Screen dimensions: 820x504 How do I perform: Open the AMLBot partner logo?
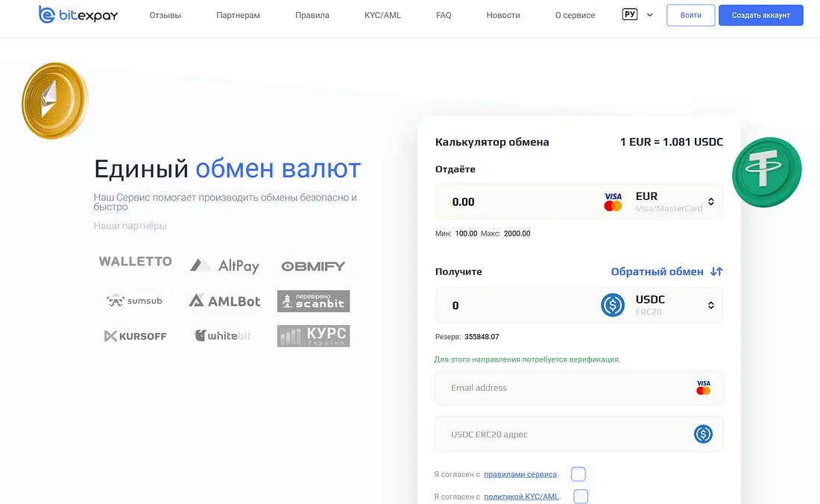coord(224,301)
